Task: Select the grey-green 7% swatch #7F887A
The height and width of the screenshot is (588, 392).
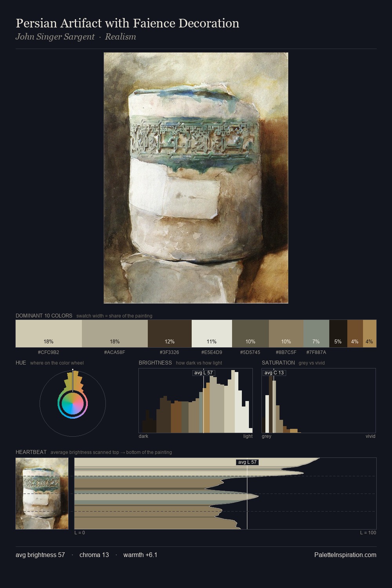Action: coord(316,334)
